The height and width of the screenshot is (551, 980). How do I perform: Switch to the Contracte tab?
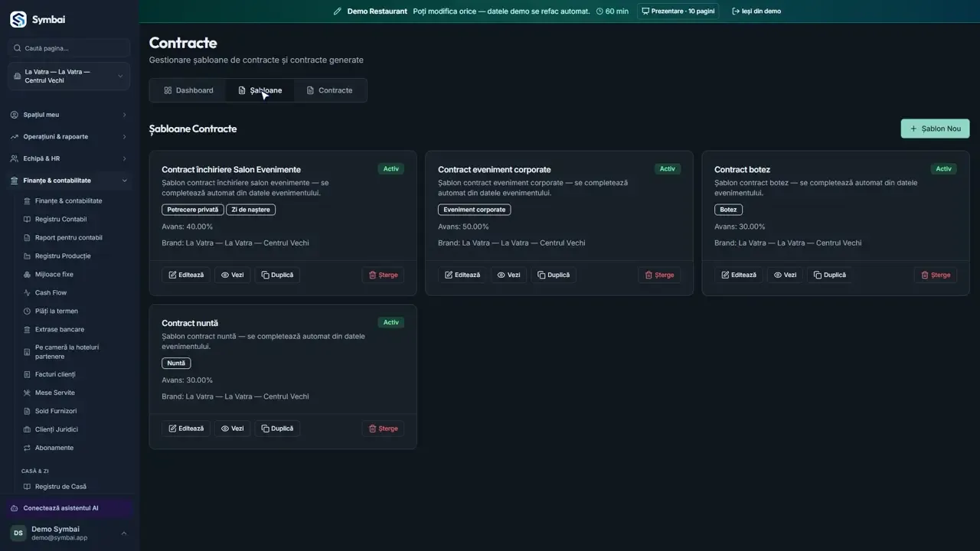tap(329, 90)
